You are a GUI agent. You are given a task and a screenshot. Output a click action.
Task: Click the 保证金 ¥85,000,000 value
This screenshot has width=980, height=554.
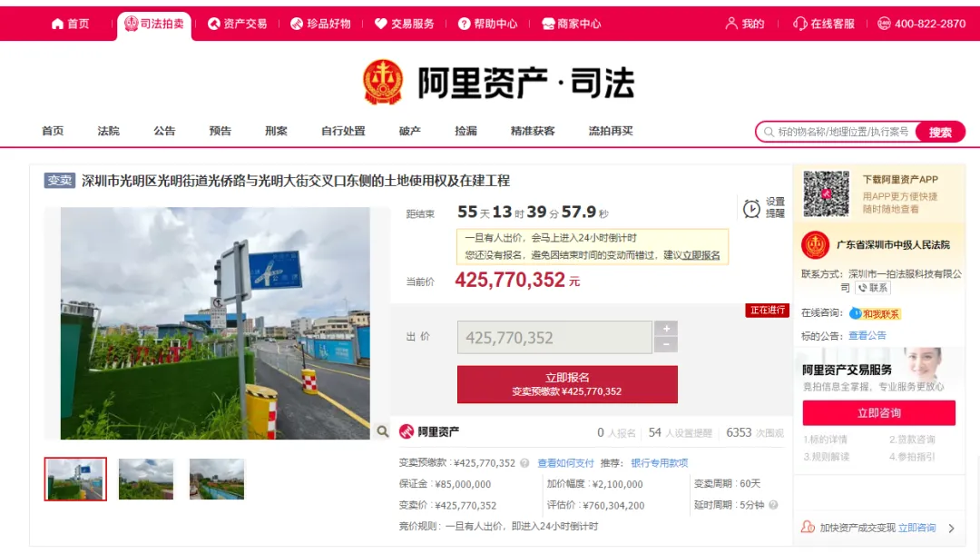click(463, 484)
